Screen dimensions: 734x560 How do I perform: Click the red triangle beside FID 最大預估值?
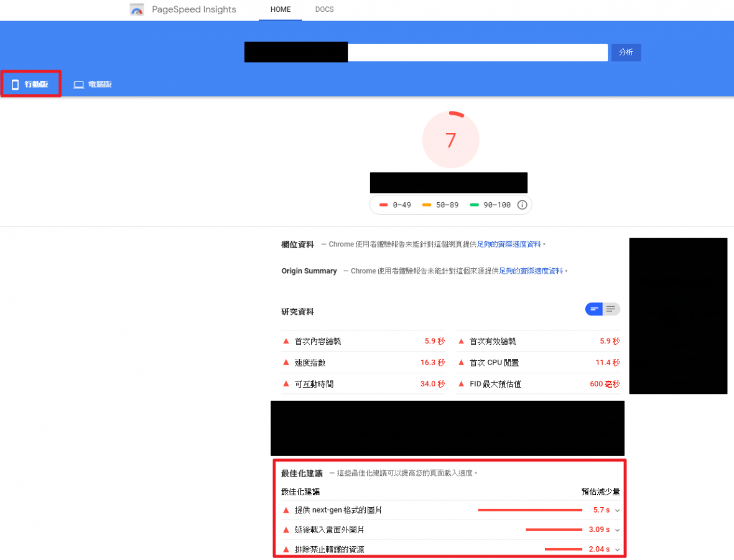point(461,384)
